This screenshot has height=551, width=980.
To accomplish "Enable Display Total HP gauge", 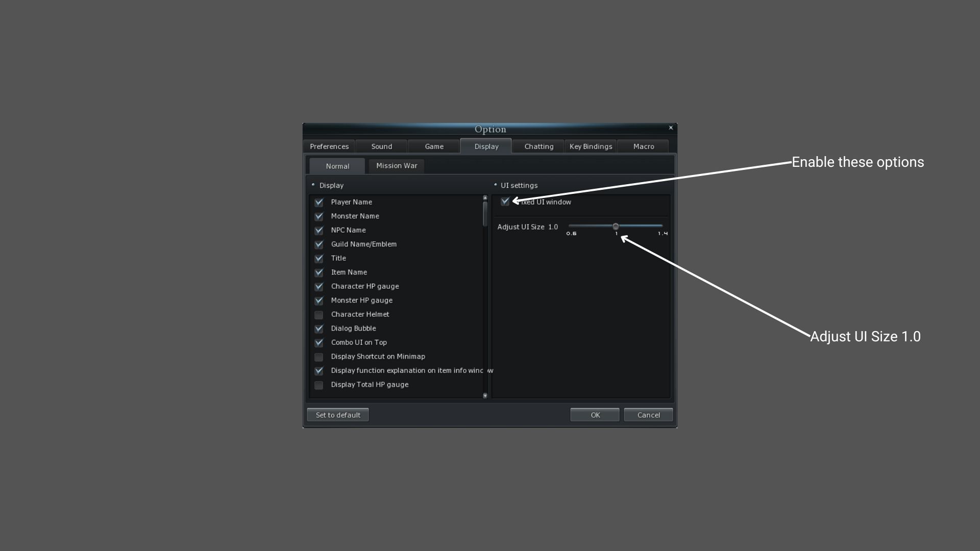I will [x=319, y=385].
